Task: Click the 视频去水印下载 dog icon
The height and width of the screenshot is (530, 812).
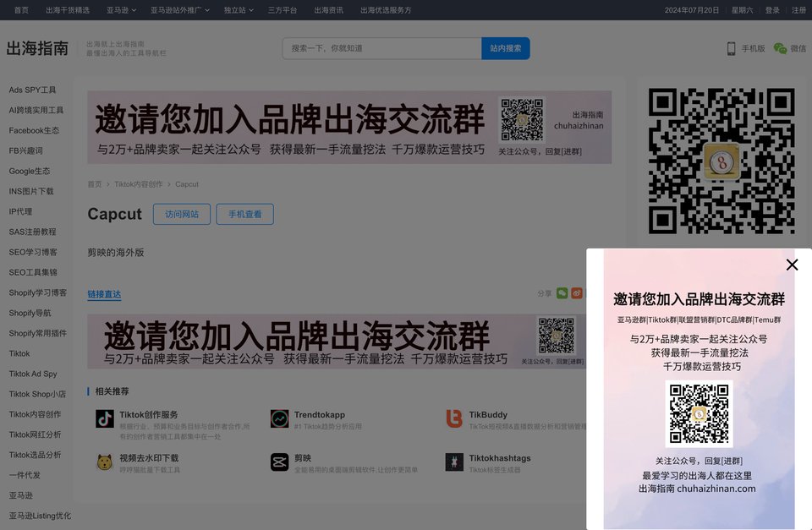Action: point(105,462)
